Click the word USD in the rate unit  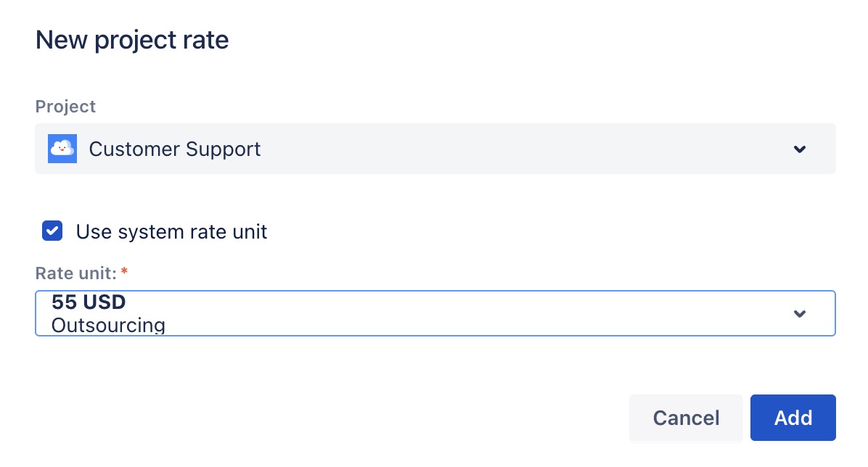pyautogui.click(x=102, y=303)
